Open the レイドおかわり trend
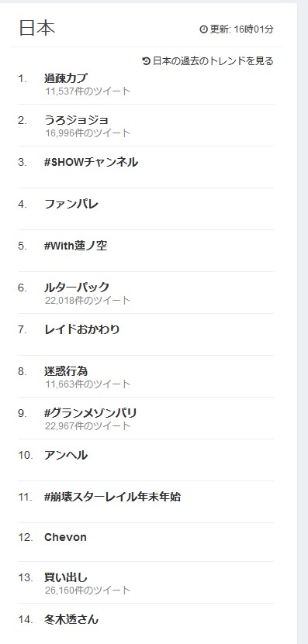Screen dimensions: 308x644 (81, 329)
